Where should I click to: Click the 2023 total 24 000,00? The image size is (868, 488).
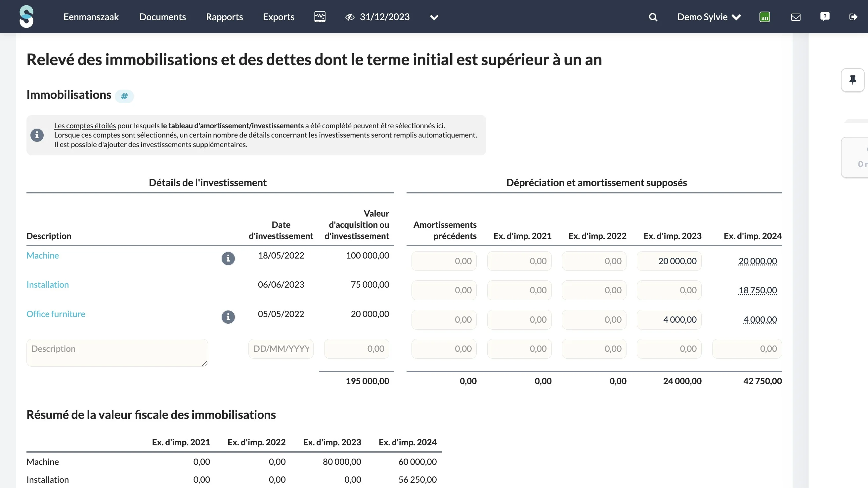(682, 381)
